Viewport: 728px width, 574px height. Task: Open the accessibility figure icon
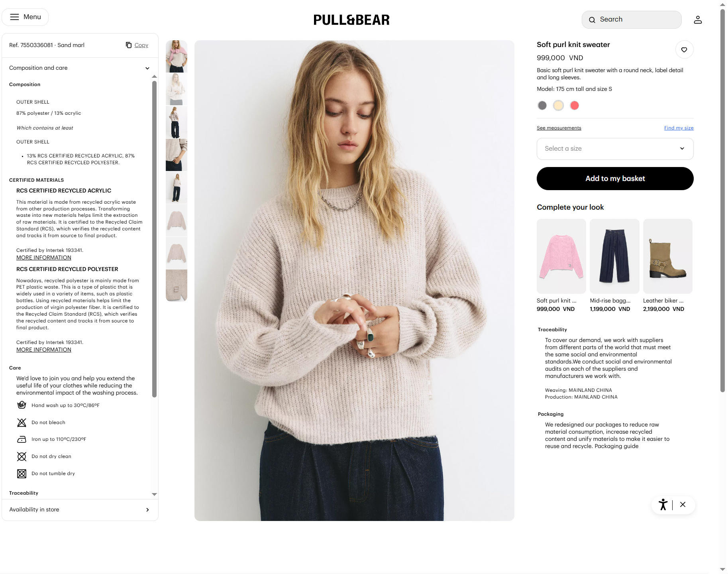click(x=663, y=505)
